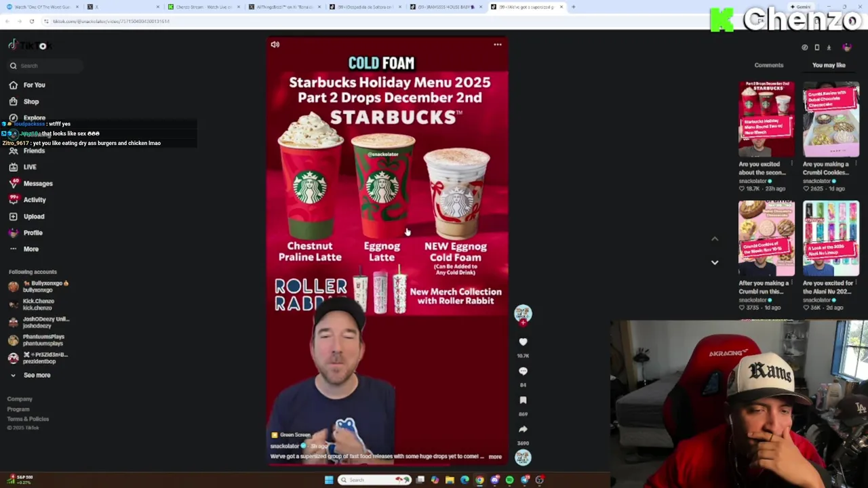Open File Explorer from taskbar

[x=450, y=480]
